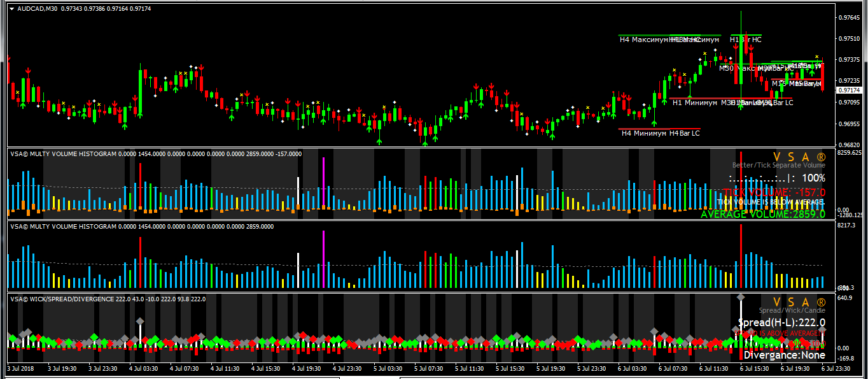Image resolution: width=868 pixels, height=379 pixels.
Task: Click the H4 Минимум level label
Action: (644, 133)
